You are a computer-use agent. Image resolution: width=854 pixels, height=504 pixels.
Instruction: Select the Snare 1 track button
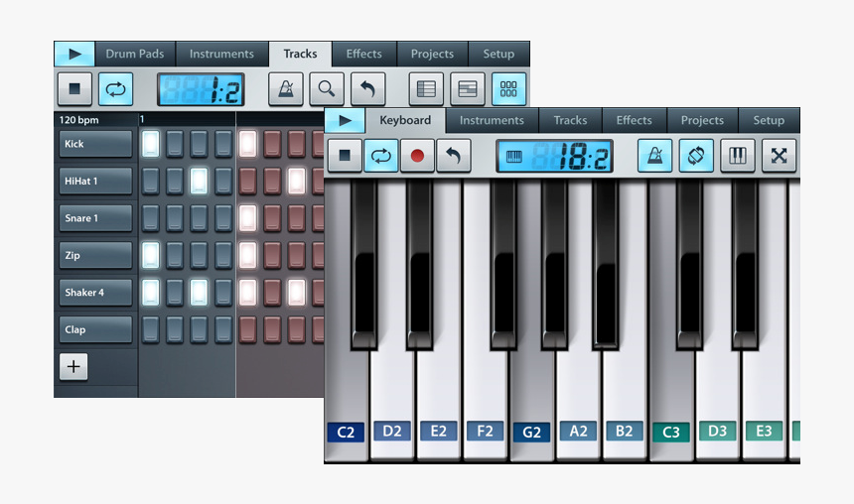(95, 217)
